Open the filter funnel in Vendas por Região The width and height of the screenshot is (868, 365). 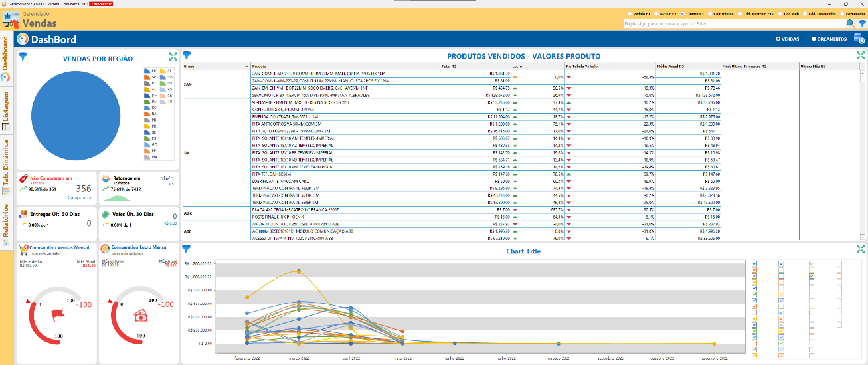click(23, 57)
